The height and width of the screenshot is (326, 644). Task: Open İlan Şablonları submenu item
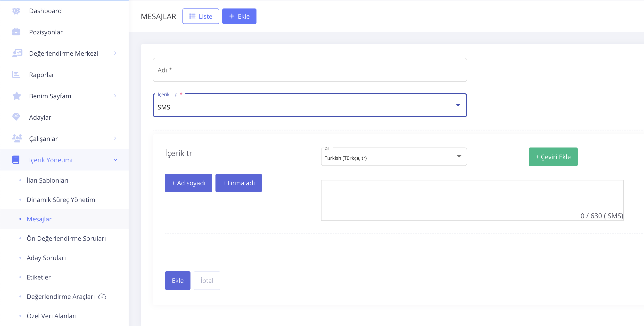click(x=48, y=180)
